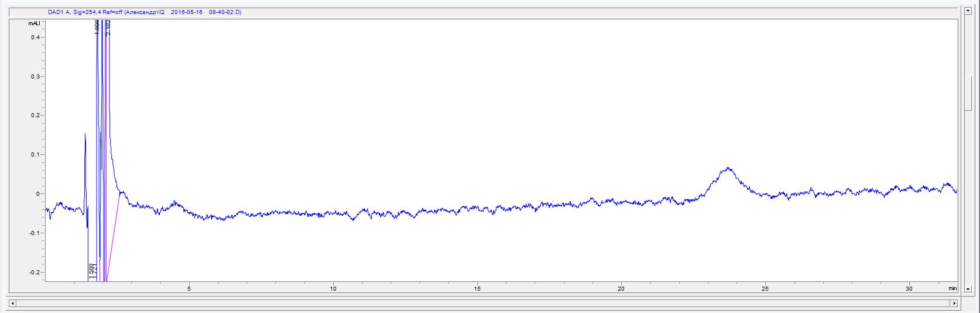Click the horizontal scrollbar left arrow
This screenshot has height=313, width=980.
(x=13, y=304)
